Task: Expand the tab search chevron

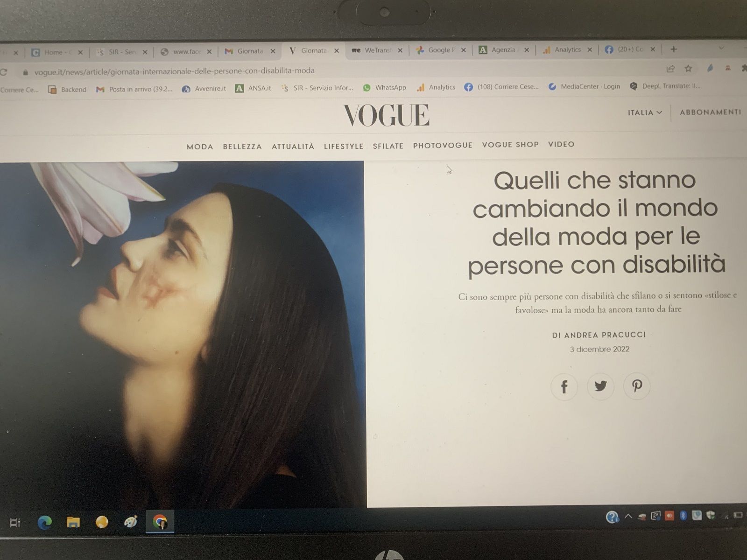Action: coord(721,48)
